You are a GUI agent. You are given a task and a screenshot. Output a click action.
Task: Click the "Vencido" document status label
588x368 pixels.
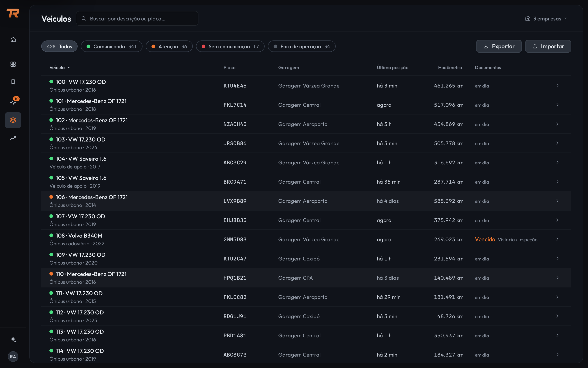(485, 239)
